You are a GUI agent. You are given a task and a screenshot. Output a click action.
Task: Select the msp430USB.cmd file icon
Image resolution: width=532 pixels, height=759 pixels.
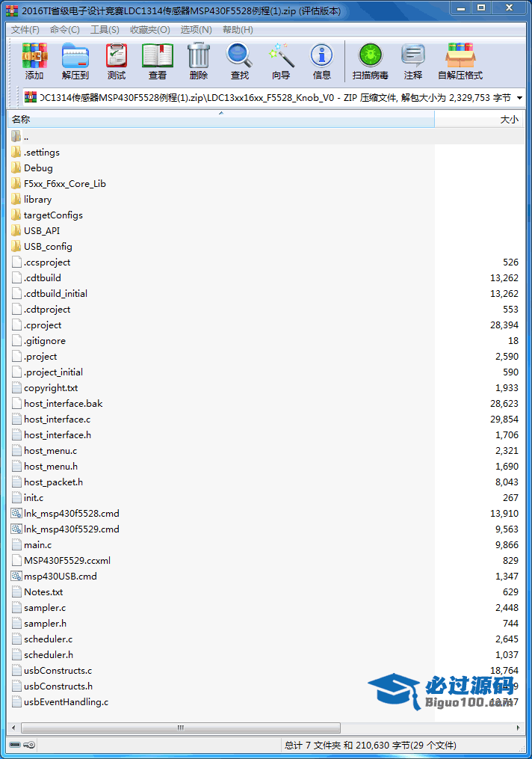pos(16,576)
